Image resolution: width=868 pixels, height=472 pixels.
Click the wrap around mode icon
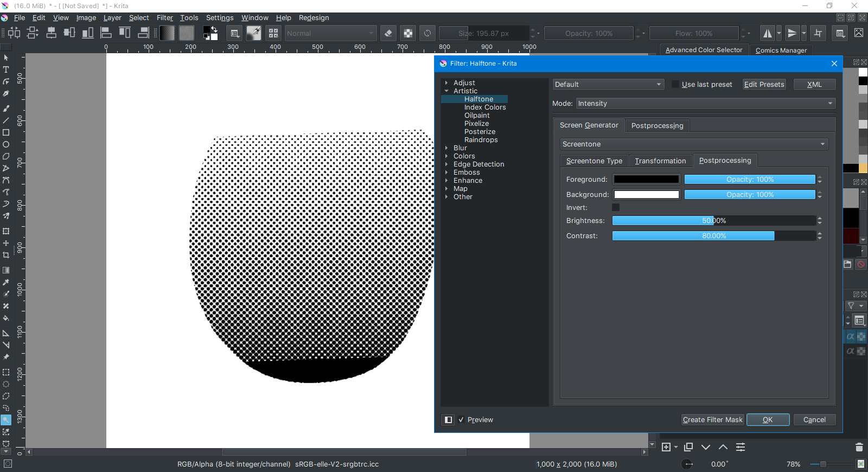point(818,34)
